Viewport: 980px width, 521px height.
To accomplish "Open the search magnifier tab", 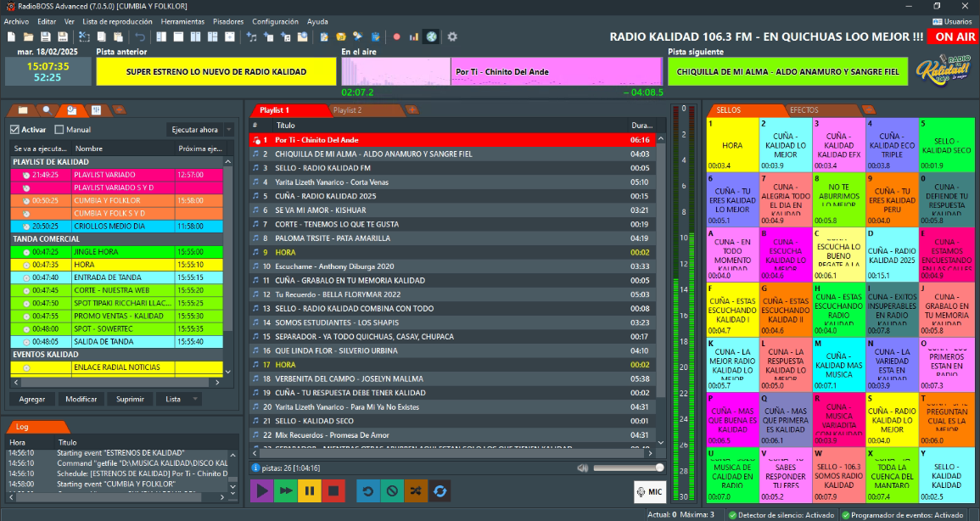I will click(47, 110).
